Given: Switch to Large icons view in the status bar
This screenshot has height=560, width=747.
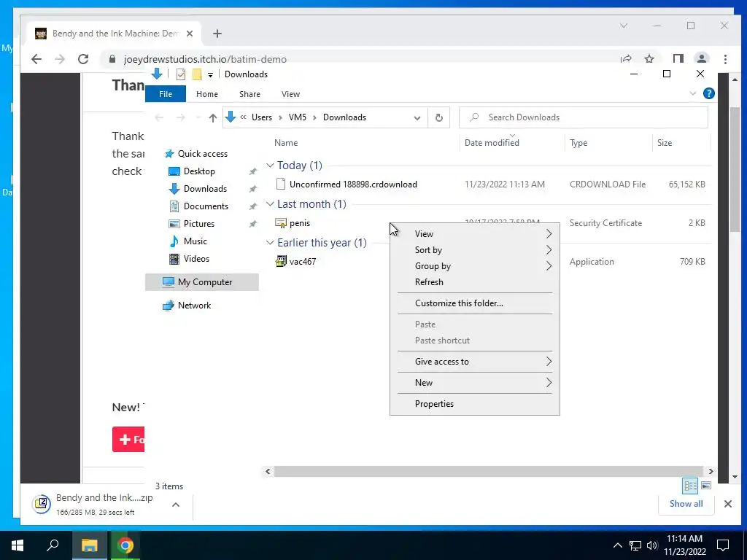Looking at the screenshot, I should click(x=706, y=486).
